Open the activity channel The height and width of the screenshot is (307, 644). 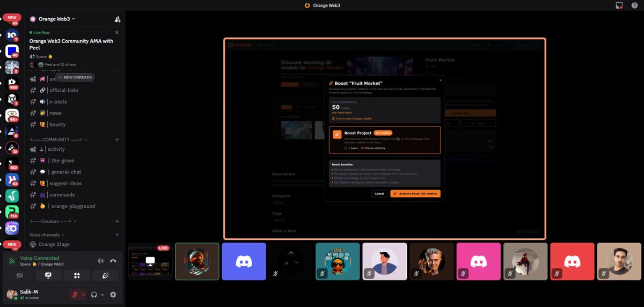coord(75,149)
